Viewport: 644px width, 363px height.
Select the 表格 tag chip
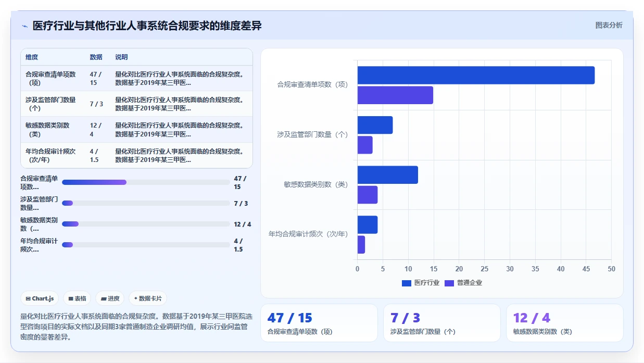pyautogui.click(x=77, y=298)
